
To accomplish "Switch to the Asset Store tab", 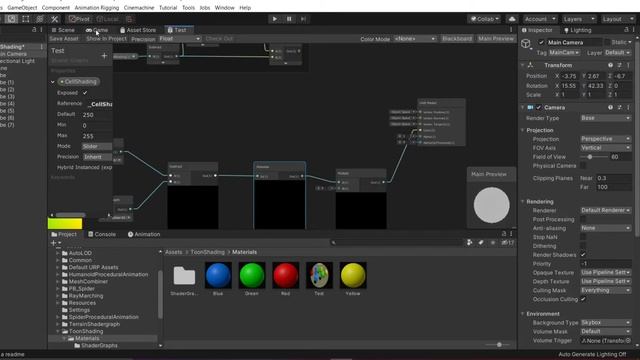I will [138, 30].
